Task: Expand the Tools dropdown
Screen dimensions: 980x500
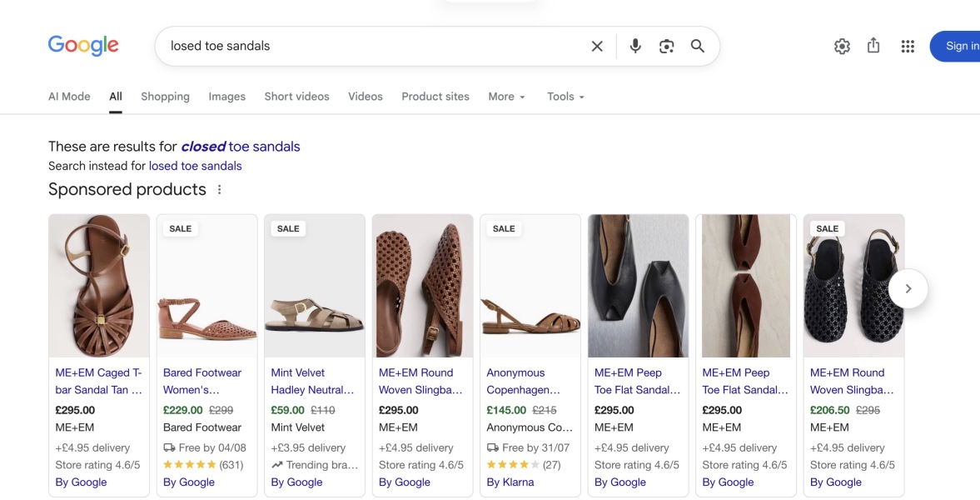Action: pyautogui.click(x=565, y=97)
